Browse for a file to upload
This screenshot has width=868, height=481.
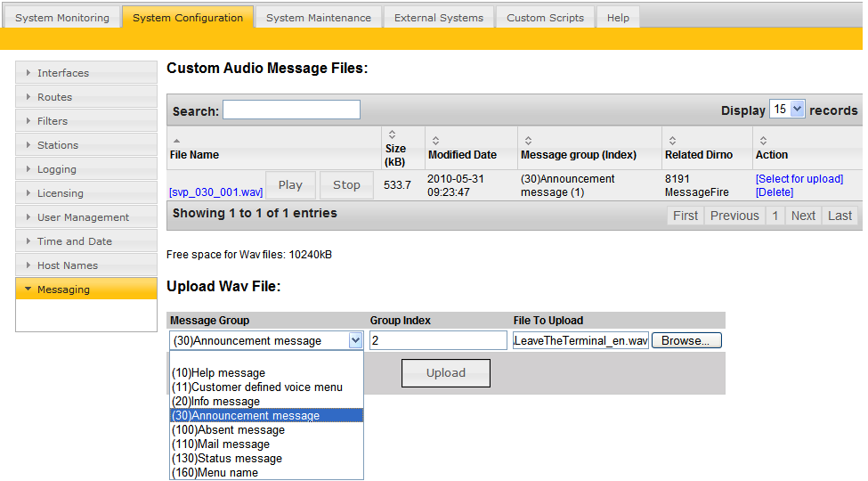click(686, 340)
